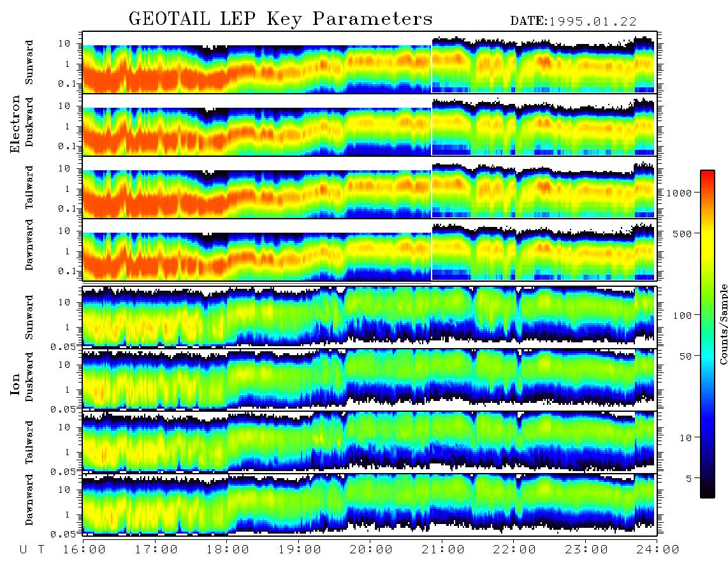
Task: Click the Ion "Duskward" panel label
Action: click(29, 377)
